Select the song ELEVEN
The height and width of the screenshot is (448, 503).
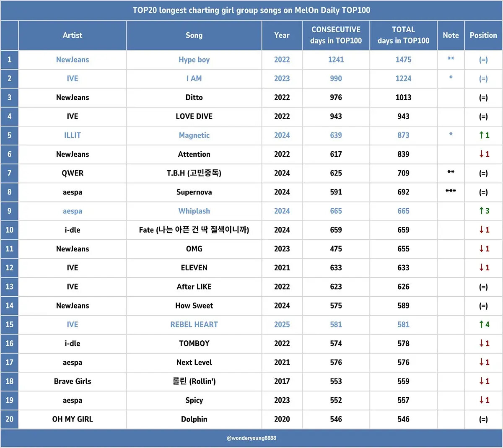point(194,267)
